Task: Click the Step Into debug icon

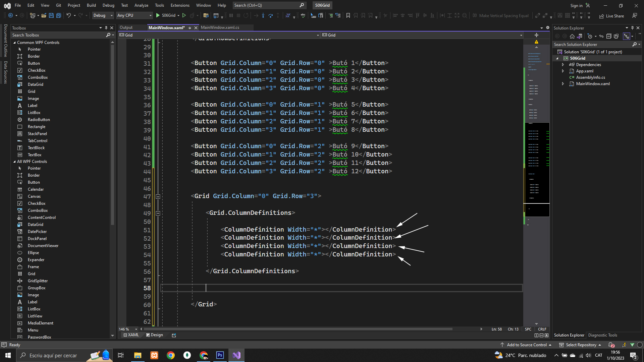Action: point(263,15)
